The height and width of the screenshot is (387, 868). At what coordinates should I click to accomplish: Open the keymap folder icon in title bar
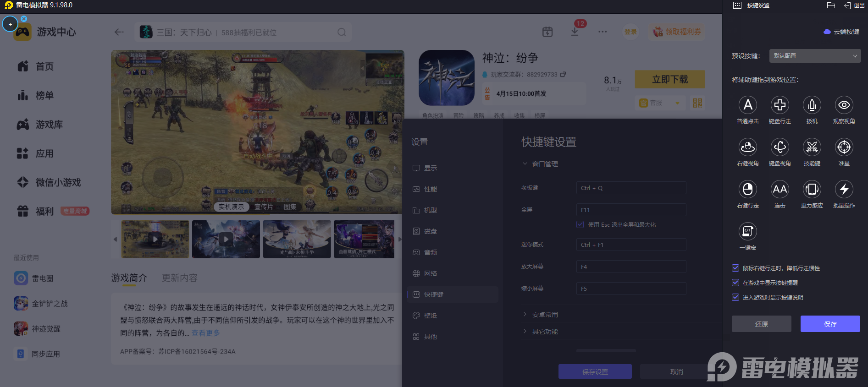pos(831,5)
